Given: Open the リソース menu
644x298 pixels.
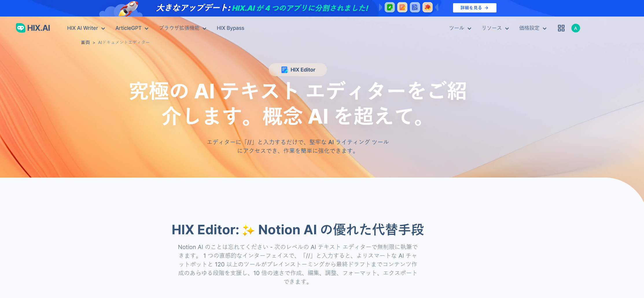Looking at the screenshot, I should [495, 28].
